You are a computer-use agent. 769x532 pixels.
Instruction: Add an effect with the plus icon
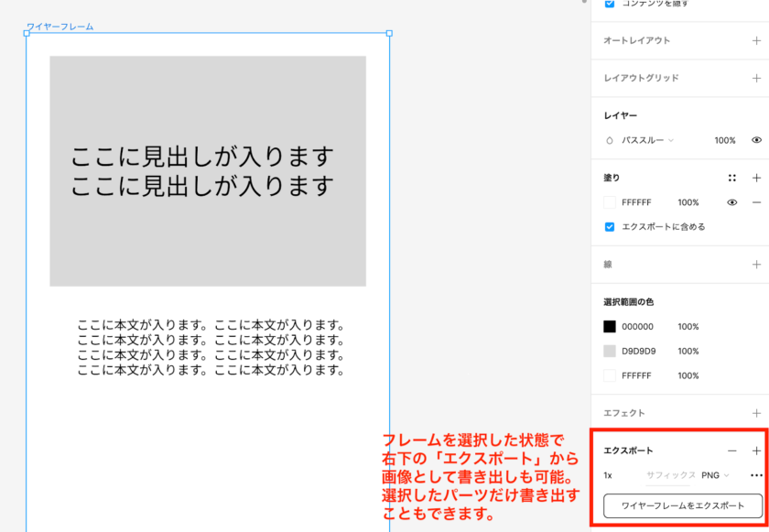coord(756,413)
